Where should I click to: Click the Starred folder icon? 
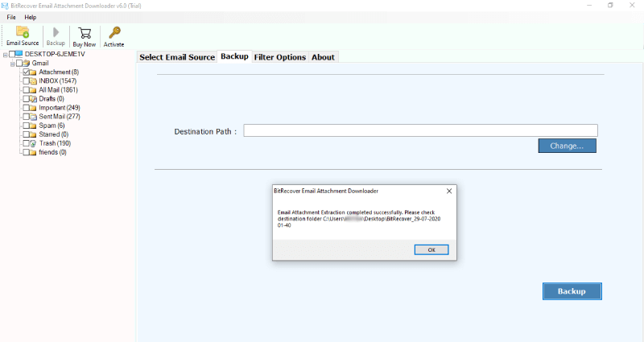tap(33, 134)
